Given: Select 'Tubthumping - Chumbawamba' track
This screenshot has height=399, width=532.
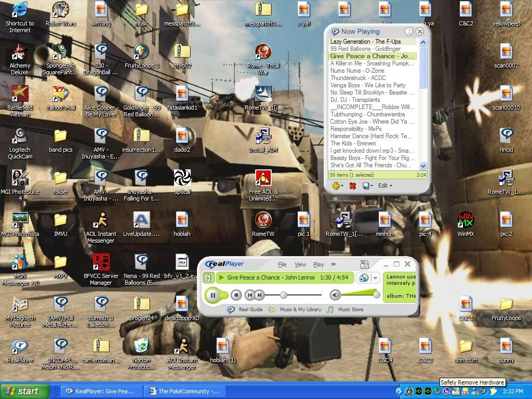Looking at the screenshot, I should click(x=373, y=114).
